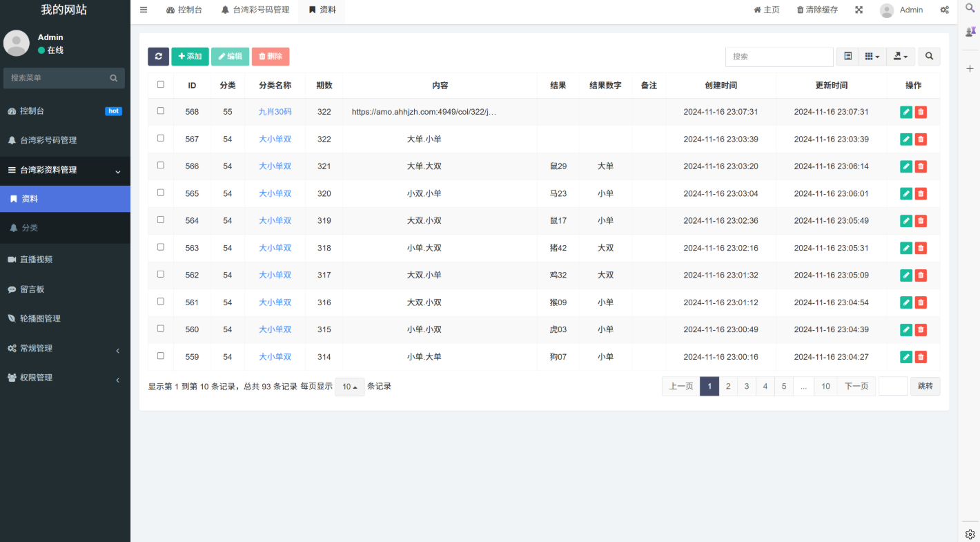Click the green 添加 button

click(190, 57)
